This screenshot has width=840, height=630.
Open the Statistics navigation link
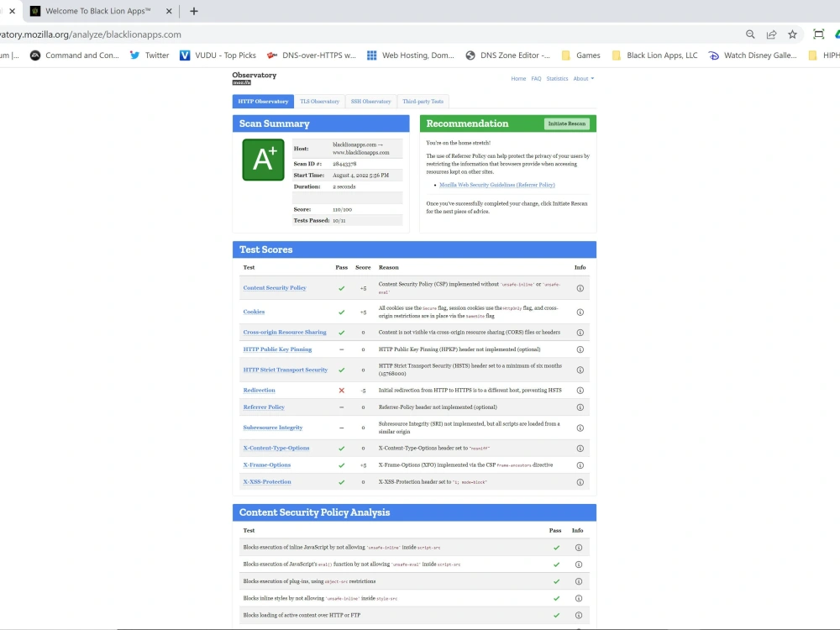[557, 79]
